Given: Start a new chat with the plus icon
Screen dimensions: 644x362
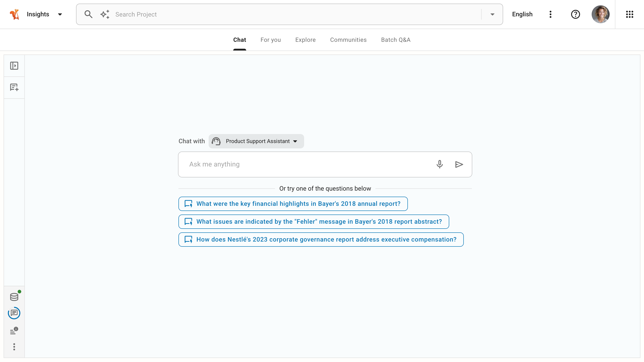Looking at the screenshot, I should click(14, 87).
